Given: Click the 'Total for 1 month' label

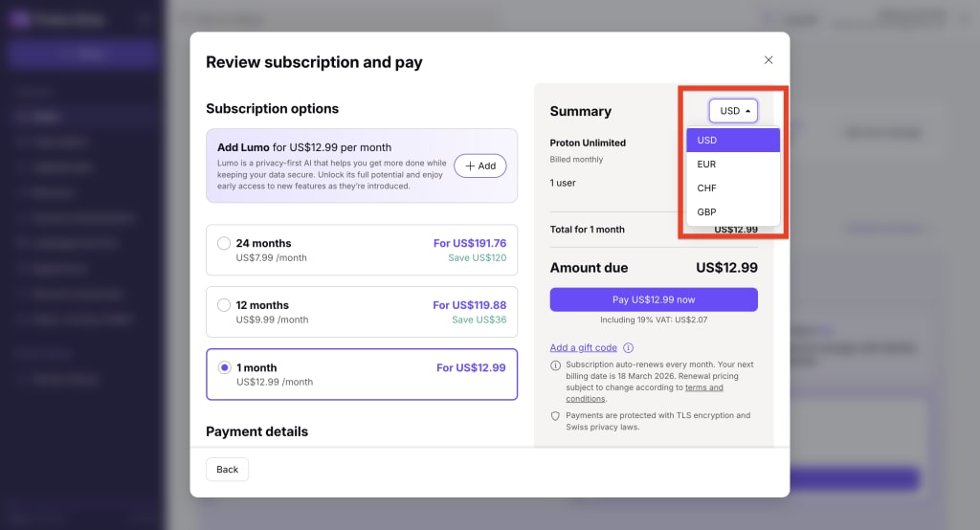Looking at the screenshot, I should pyautogui.click(x=587, y=230).
